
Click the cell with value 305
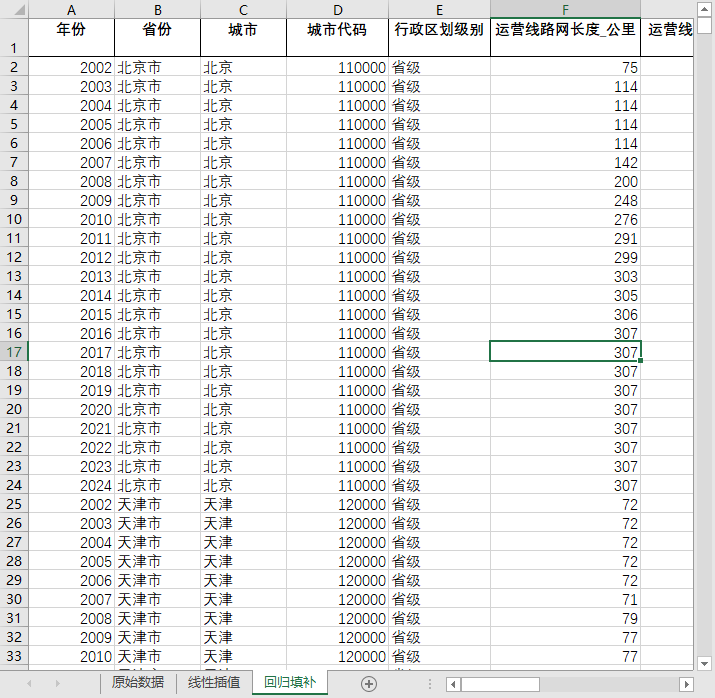(x=565, y=295)
